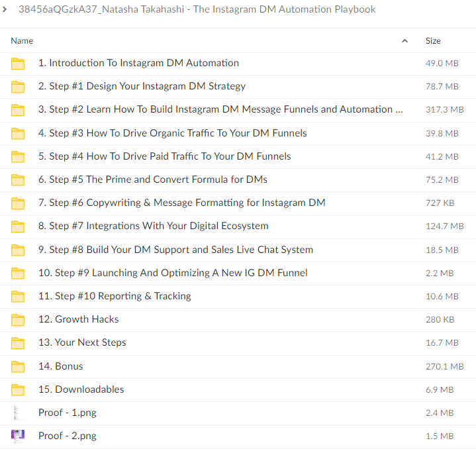
Task: Click folder icon for Step #8 DM Support and Sales
Action: (x=18, y=250)
